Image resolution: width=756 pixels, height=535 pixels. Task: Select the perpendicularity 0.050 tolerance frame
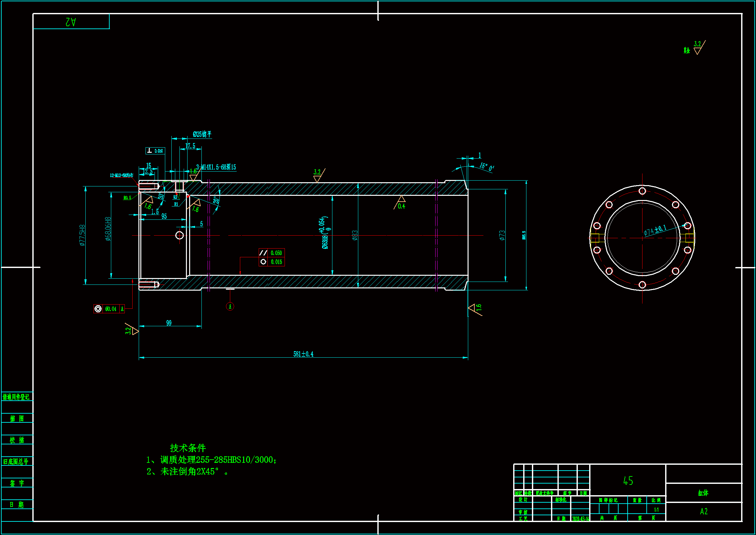click(x=156, y=150)
